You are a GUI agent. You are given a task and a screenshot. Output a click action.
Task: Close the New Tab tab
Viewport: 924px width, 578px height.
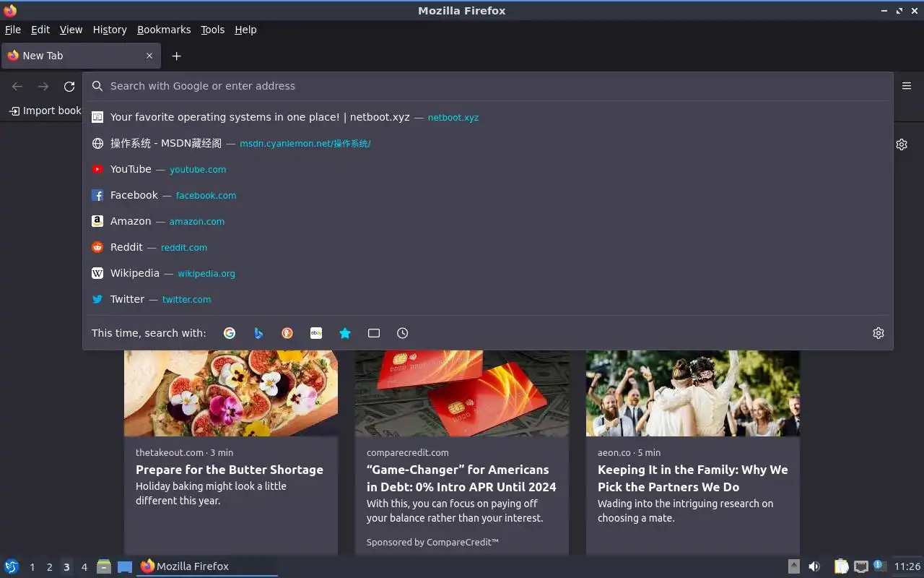click(149, 56)
